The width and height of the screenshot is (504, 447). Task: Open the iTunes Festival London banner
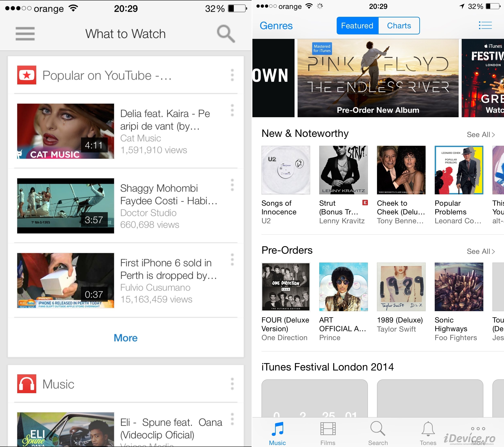[x=483, y=78]
